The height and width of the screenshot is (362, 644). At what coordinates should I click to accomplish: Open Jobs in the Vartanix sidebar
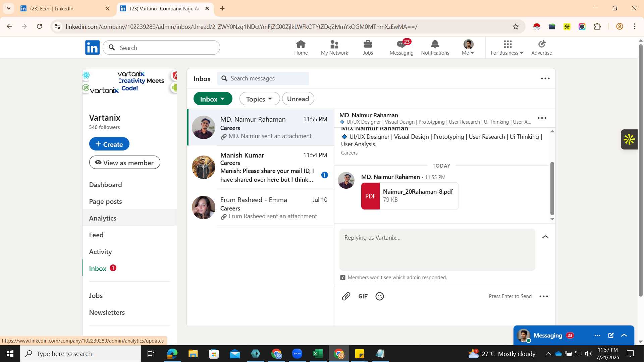96,296
